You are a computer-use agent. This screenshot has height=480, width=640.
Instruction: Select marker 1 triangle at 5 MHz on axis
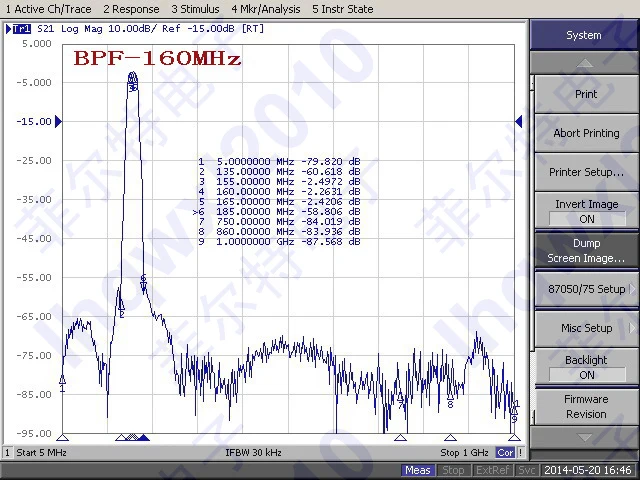[x=62, y=438]
